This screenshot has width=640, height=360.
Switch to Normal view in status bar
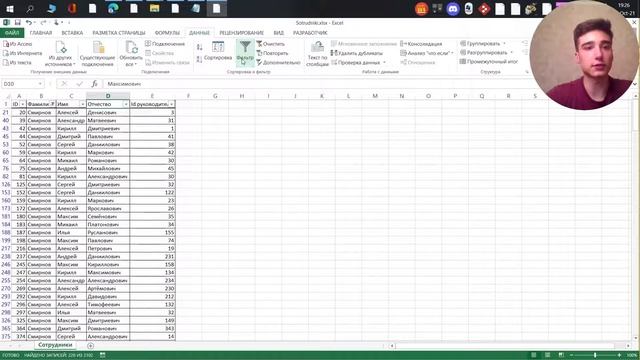point(533,355)
